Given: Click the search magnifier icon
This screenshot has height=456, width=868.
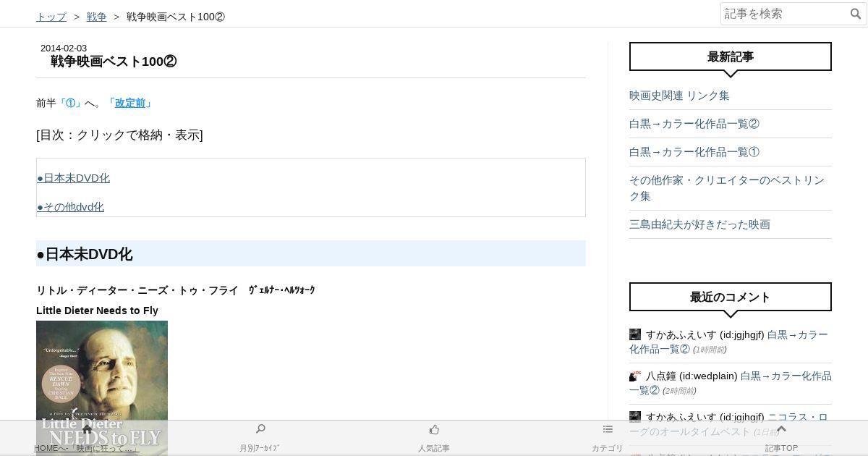Looking at the screenshot, I should [x=856, y=14].
